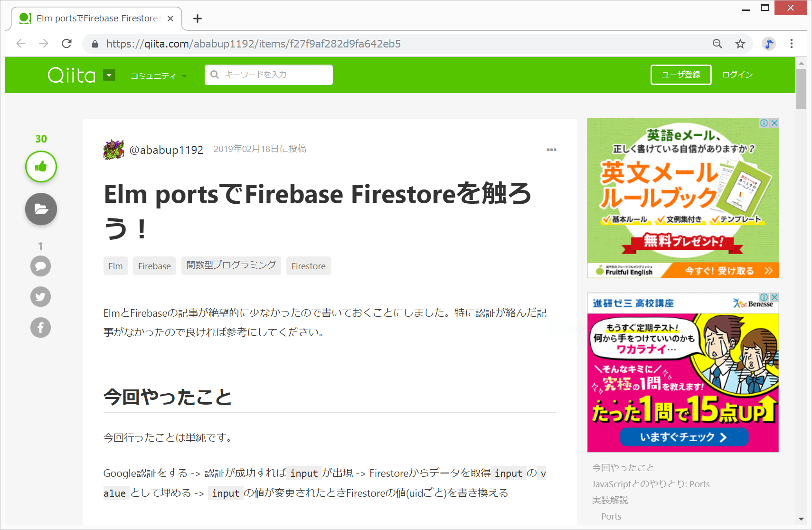The image size is (812, 530).
Task: Click the stock folder icon button
Action: point(41,209)
